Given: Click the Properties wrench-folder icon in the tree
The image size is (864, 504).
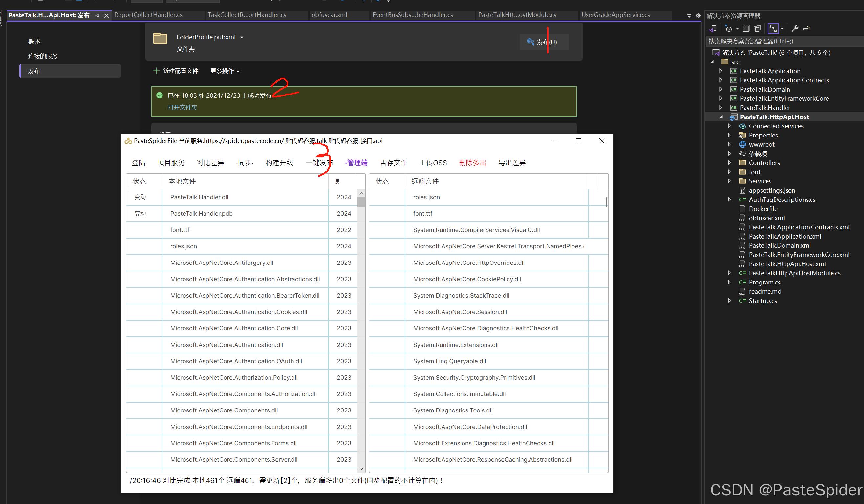Looking at the screenshot, I should 742,135.
